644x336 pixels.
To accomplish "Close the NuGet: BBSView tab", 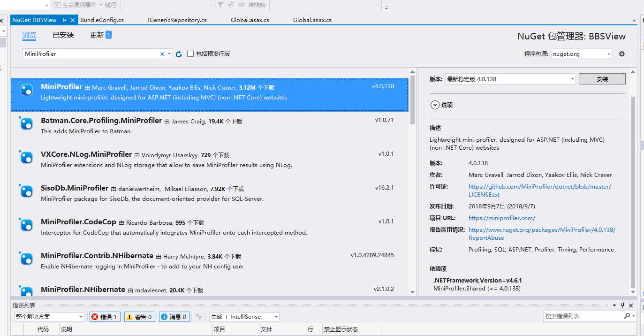I will [x=73, y=20].
